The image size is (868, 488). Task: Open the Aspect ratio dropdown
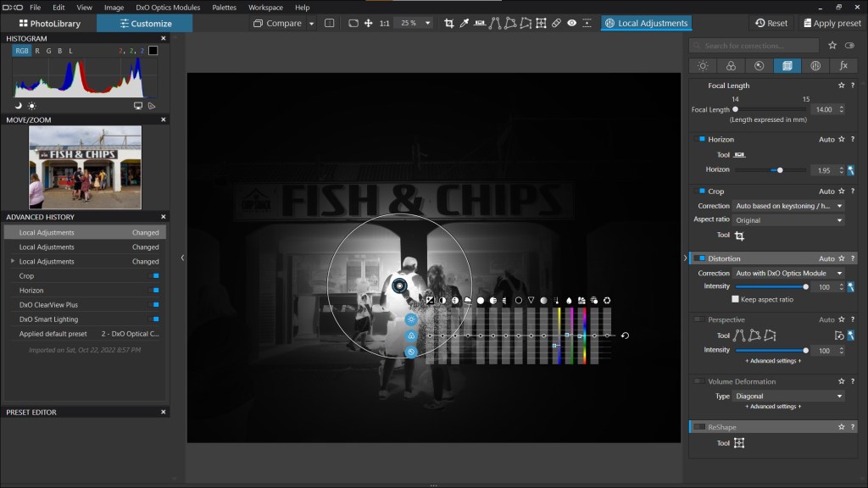[789, 220]
